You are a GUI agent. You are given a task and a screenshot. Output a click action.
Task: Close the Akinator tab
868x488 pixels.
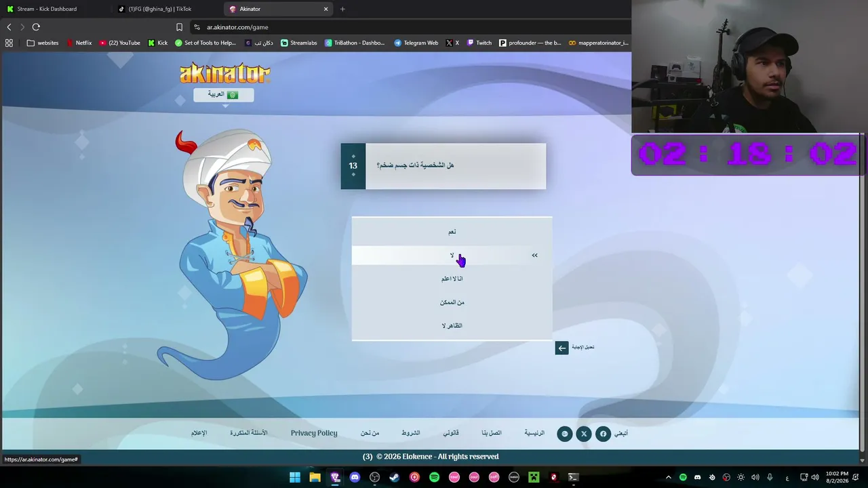click(x=325, y=9)
